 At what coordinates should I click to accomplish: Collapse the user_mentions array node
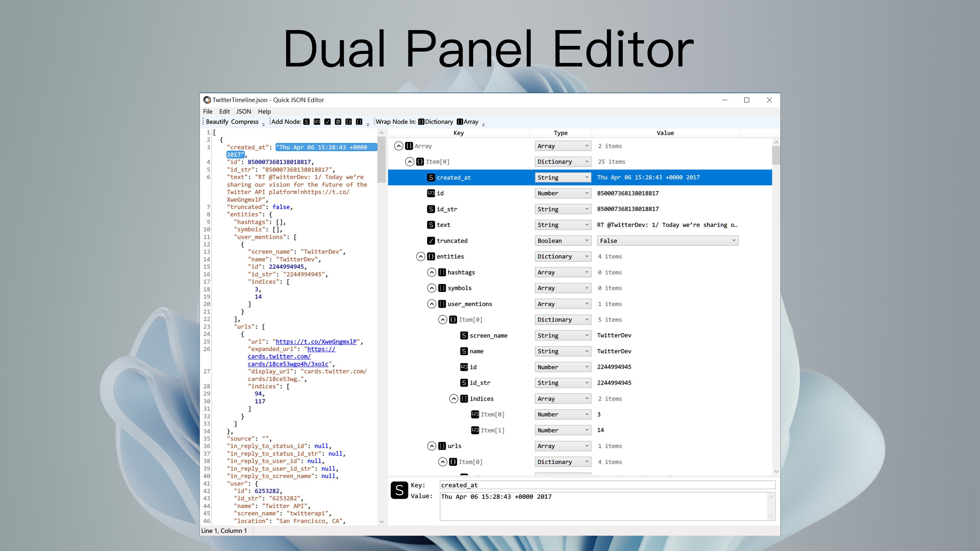point(431,304)
